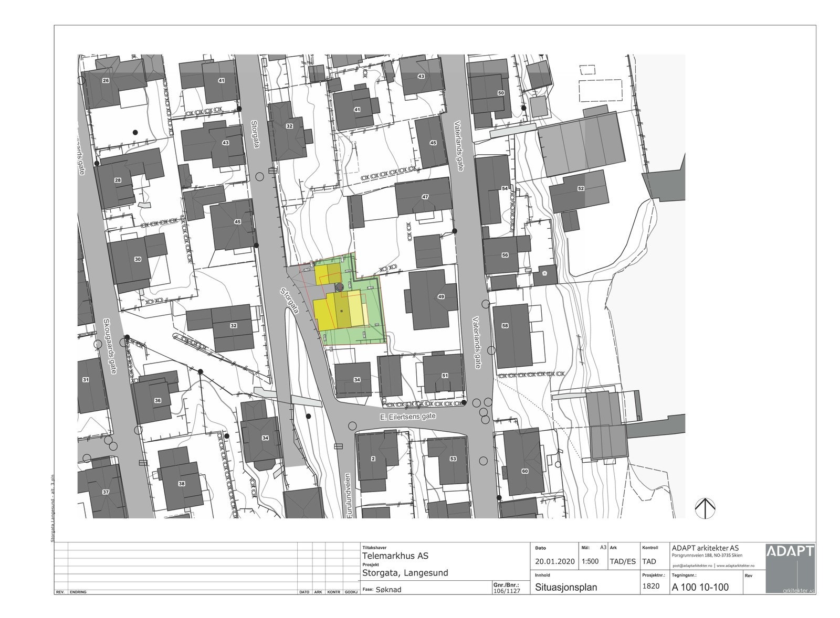Click building number 53 label
Screen dimensions: 840x618
(453, 459)
